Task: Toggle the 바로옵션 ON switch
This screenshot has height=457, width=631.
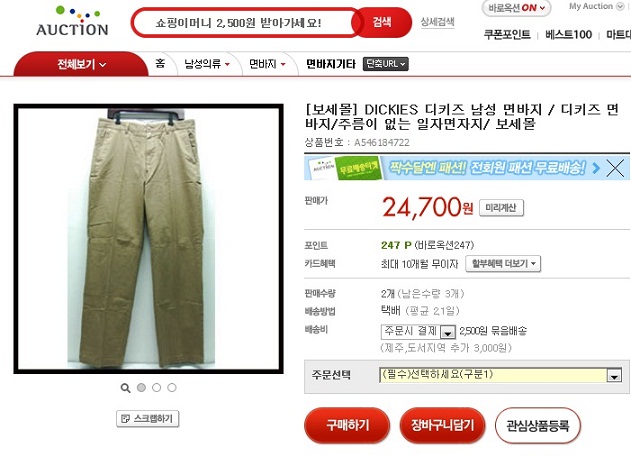Action: tap(516, 8)
